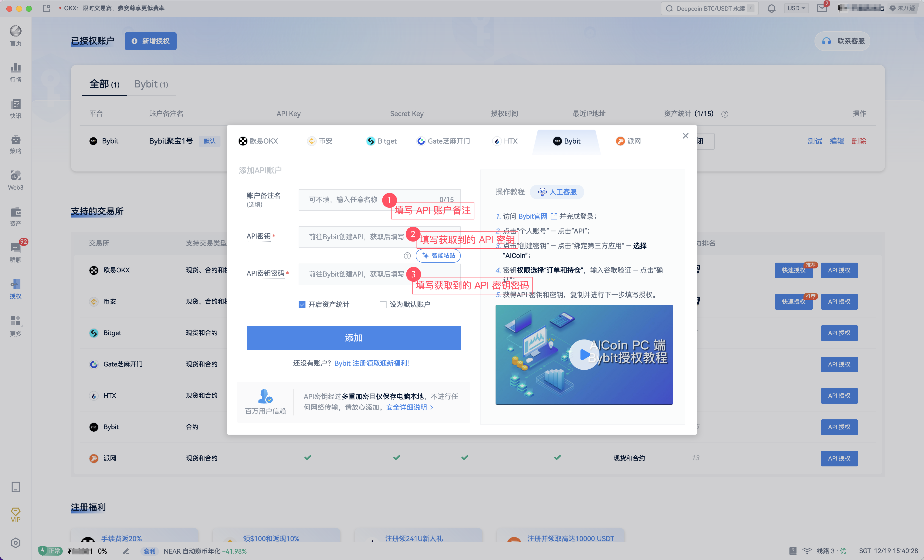Select the 币安 tab in dialog

coord(320,141)
